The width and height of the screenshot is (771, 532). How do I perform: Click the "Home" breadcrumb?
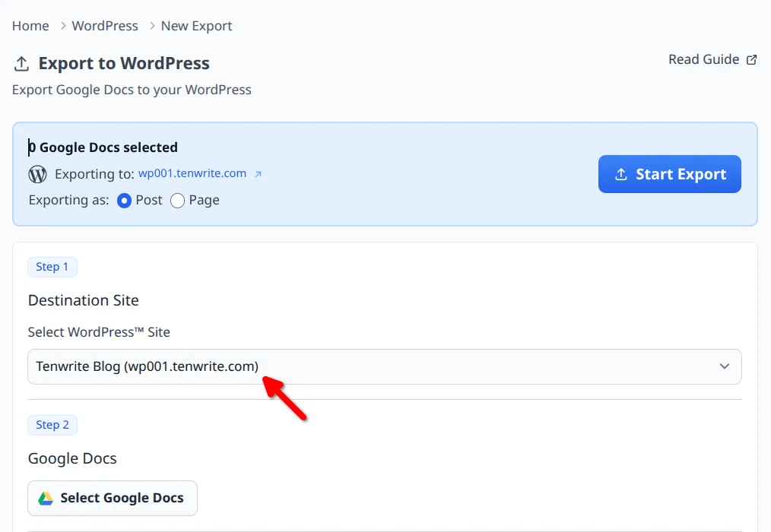coord(30,25)
